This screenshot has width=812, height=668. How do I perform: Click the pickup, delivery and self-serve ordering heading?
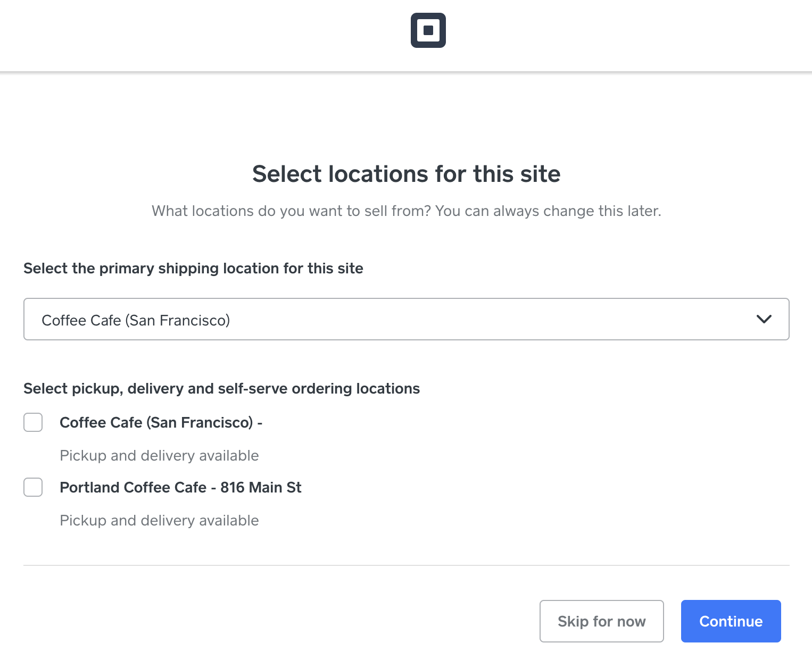(221, 389)
